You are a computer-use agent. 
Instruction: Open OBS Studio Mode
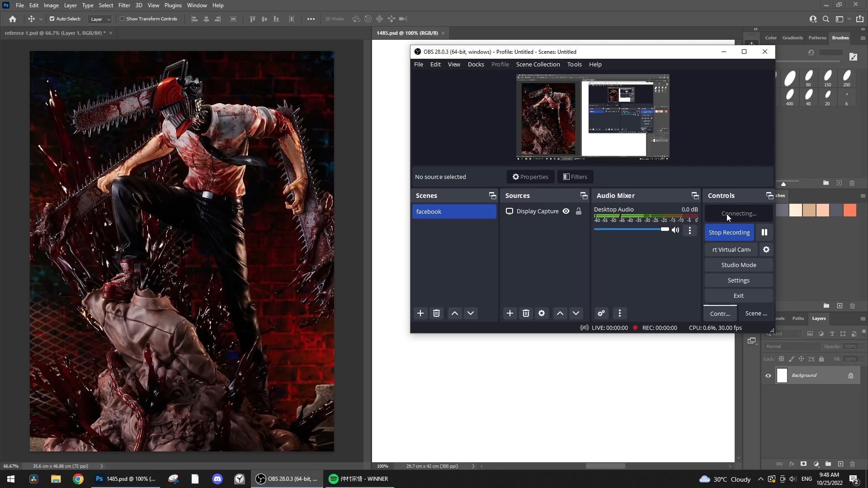739,265
